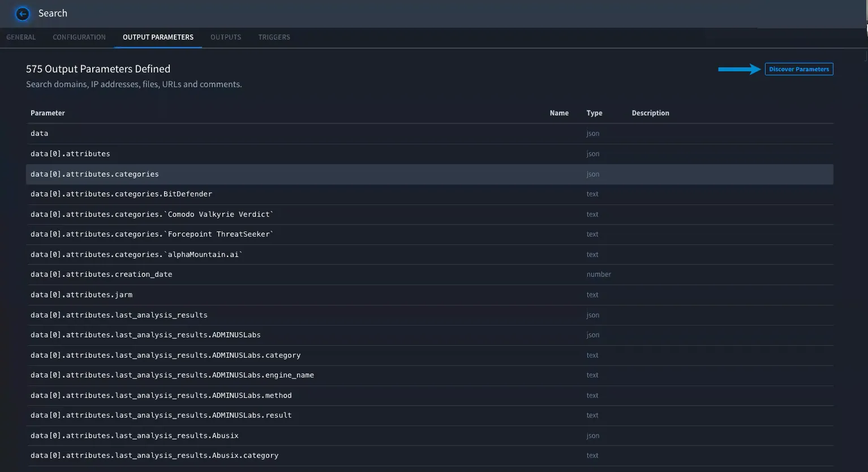Click the Type column header
The width and height of the screenshot is (868, 472).
tap(594, 113)
